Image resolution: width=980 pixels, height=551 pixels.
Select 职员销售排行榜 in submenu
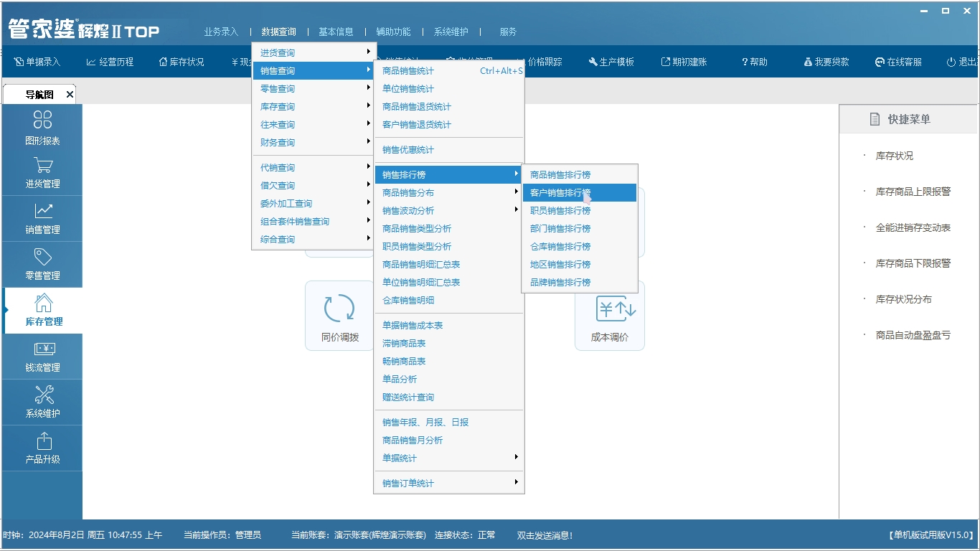[x=580, y=211]
